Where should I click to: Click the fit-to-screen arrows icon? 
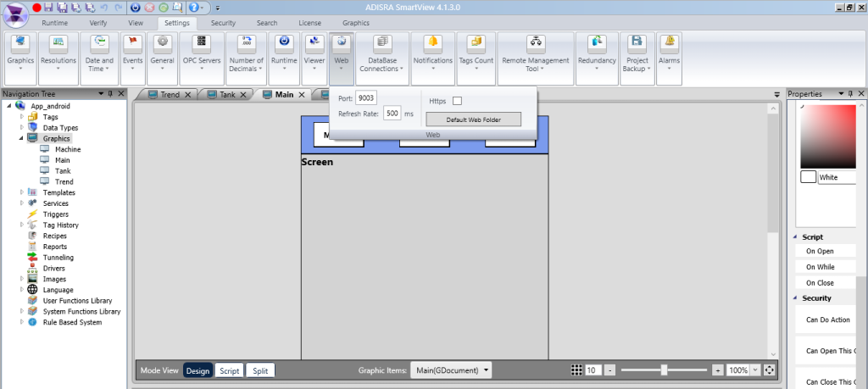(x=769, y=370)
